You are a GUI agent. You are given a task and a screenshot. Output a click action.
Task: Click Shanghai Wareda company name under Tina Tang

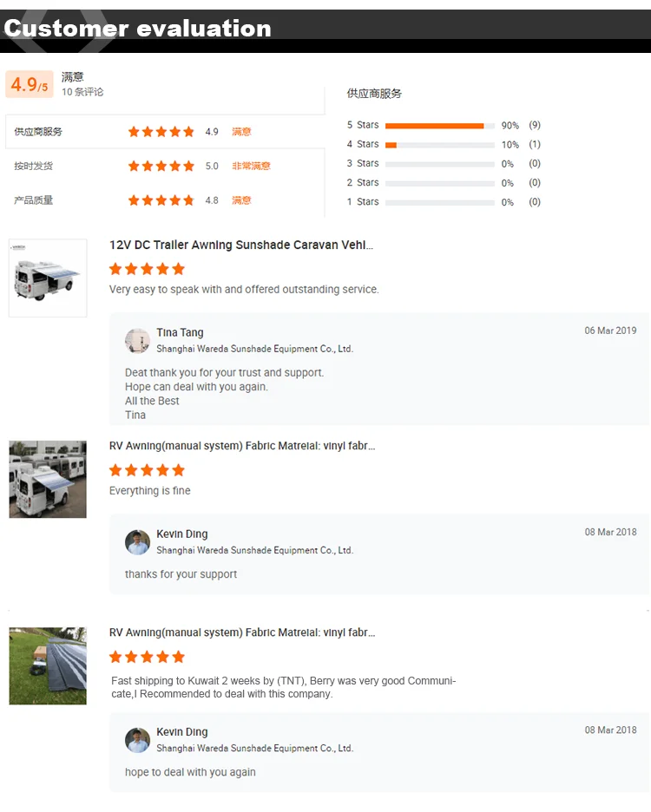pos(254,349)
